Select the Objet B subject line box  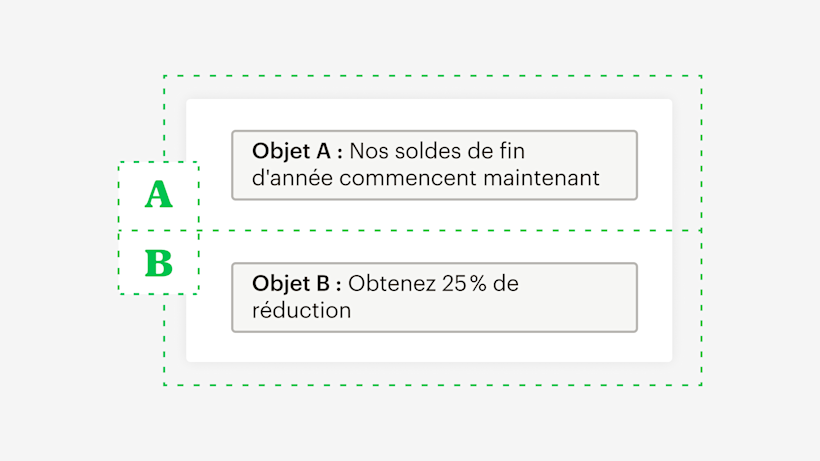tap(434, 297)
